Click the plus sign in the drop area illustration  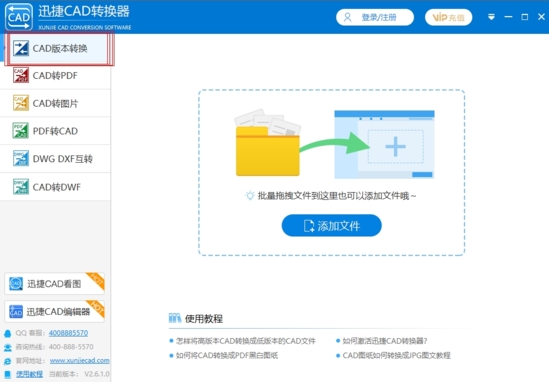[395, 146]
